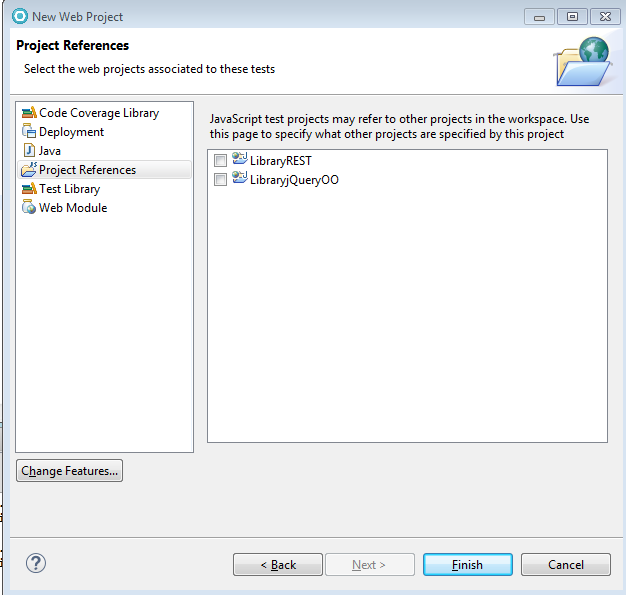
Task: Click the LibraryREST project icon
Action: coord(240,159)
